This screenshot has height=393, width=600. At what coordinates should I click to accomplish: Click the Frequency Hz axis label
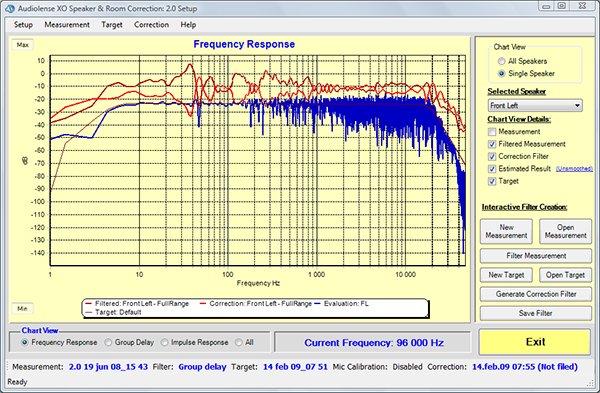258,283
